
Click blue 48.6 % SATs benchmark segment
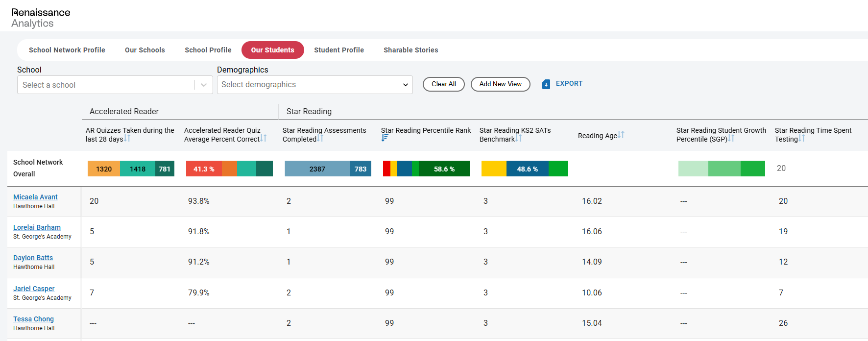[x=528, y=169]
